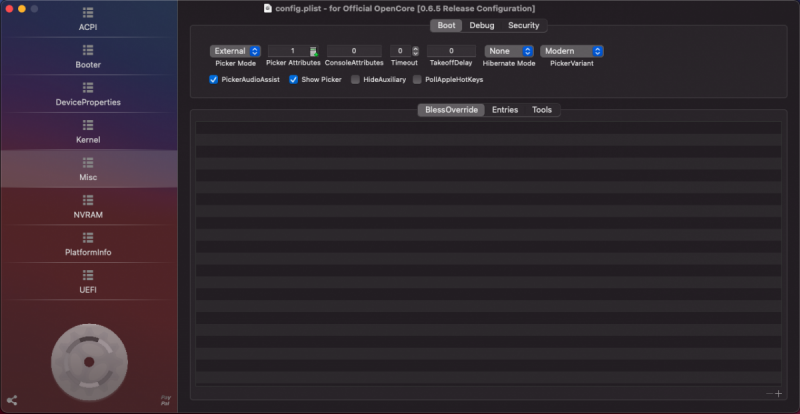
Task: Switch to the Debug tab
Action: (482, 26)
